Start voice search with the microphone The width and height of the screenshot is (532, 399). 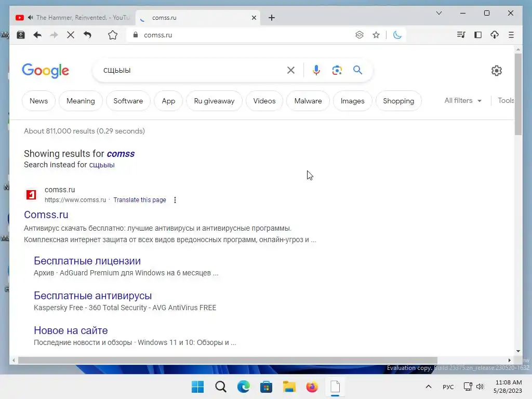click(x=316, y=70)
